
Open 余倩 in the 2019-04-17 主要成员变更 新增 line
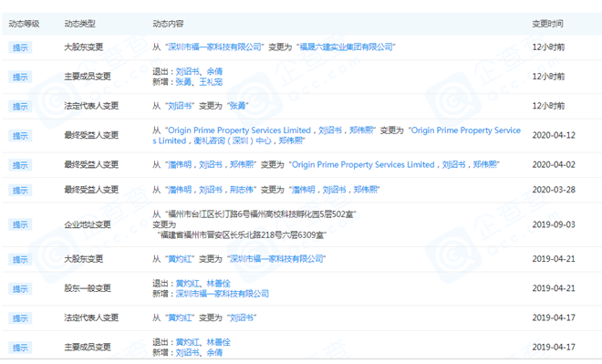214,352
